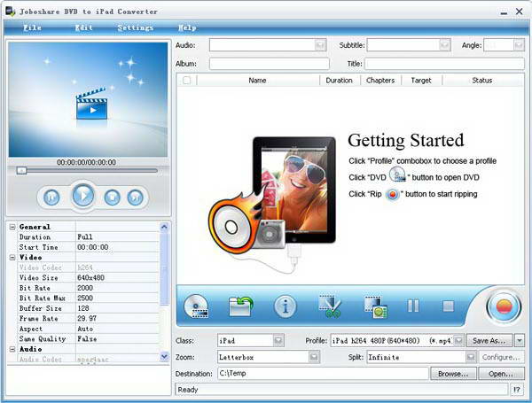Select the Buffer Size value 128
Screen dimensions: 532x403
pyautogui.click(x=117, y=308)
